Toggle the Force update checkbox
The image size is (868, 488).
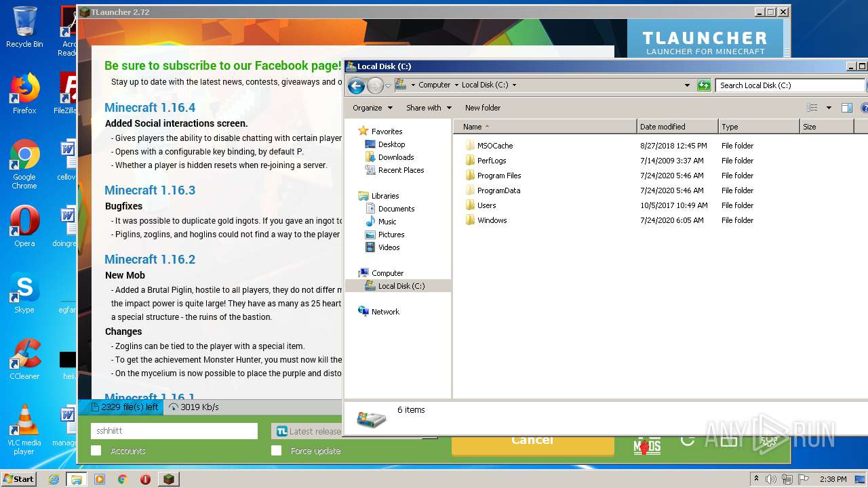[x=276, y=451]
